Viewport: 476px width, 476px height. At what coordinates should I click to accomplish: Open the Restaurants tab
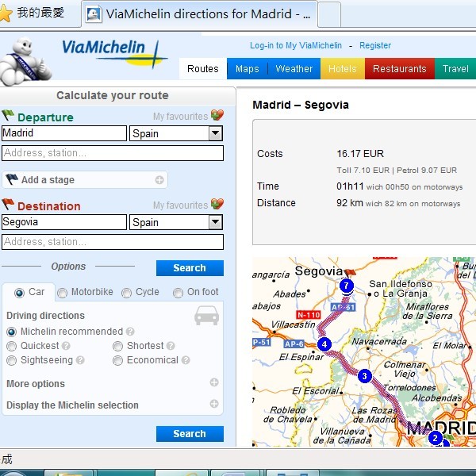[x=400, y=68]
